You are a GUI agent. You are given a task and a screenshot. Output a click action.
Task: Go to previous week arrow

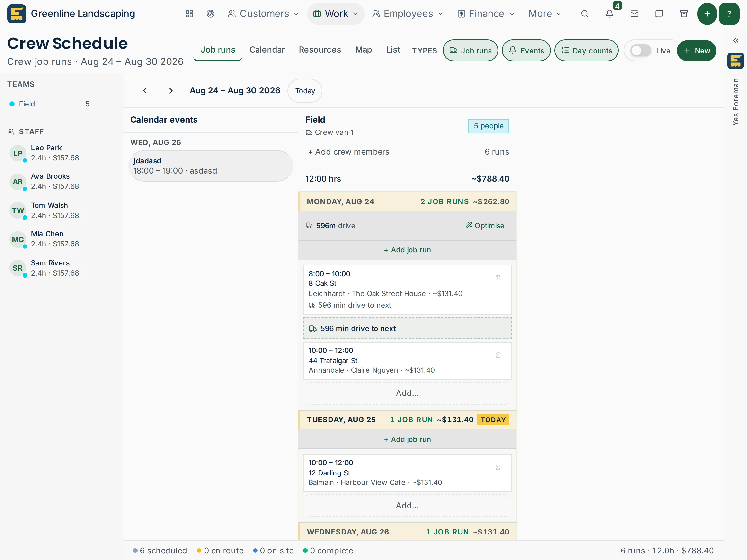click(145, 90)
